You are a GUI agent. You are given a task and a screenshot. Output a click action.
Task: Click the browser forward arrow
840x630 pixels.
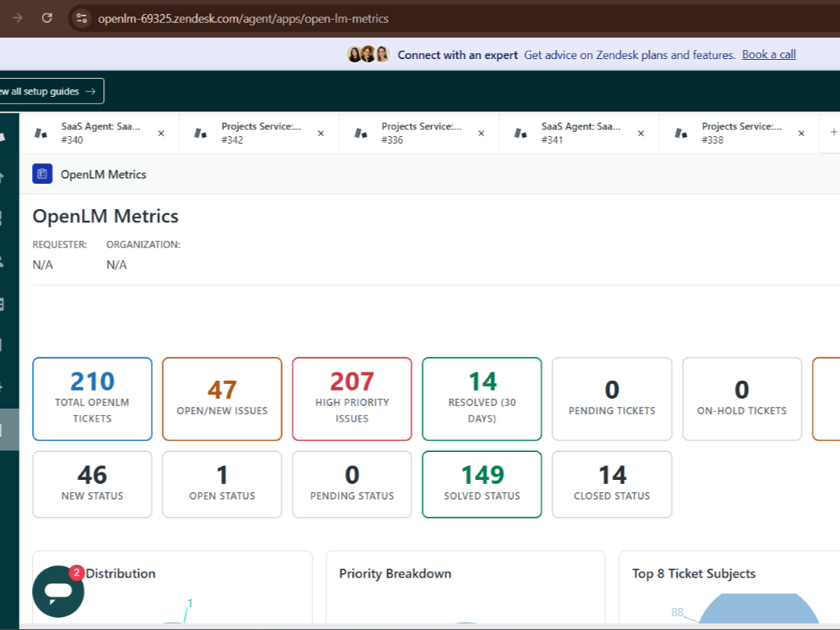click(x=17, y=18)
